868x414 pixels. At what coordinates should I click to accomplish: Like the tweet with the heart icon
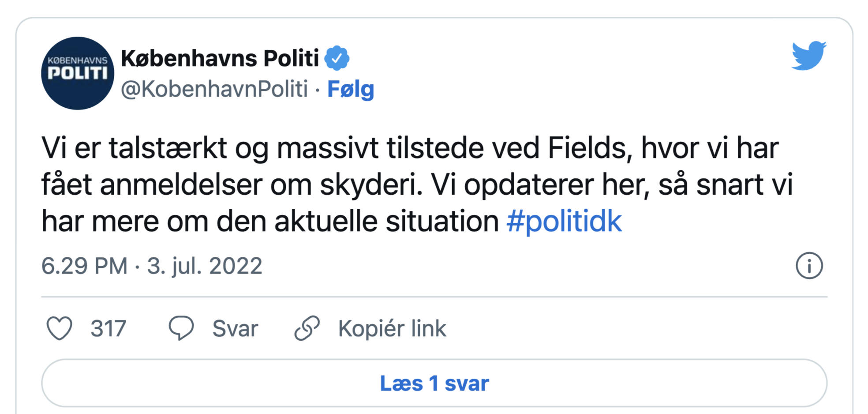60,328
